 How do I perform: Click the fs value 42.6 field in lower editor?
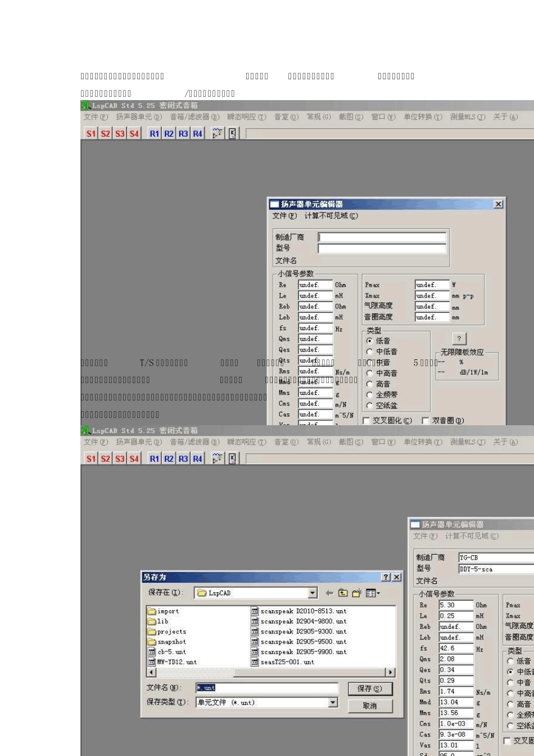(x=456, y=648)
